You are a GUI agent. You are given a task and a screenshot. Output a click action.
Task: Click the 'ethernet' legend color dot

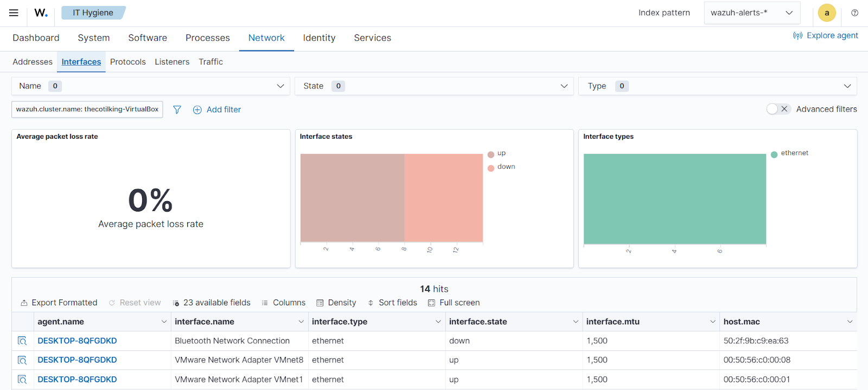pos(774,155)
